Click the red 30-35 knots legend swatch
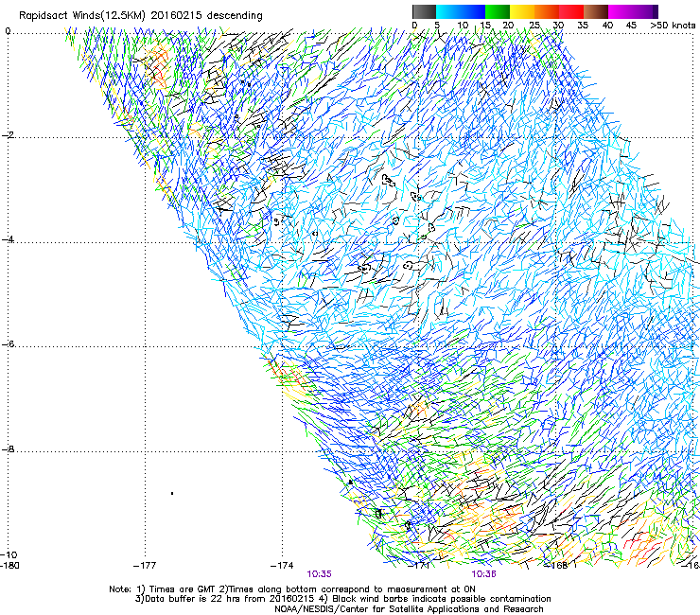Screen dimensions: 700x615 click(571, 11)
